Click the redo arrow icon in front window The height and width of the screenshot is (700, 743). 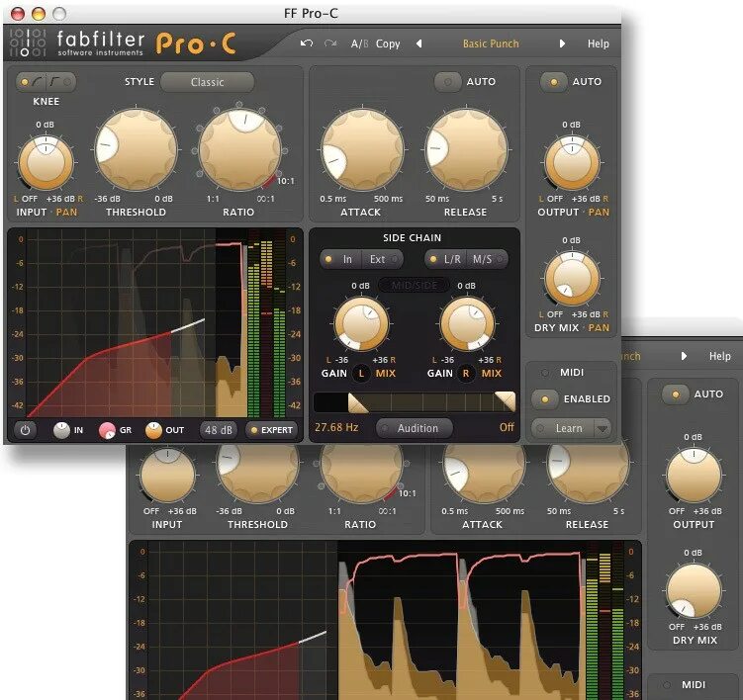330,44
